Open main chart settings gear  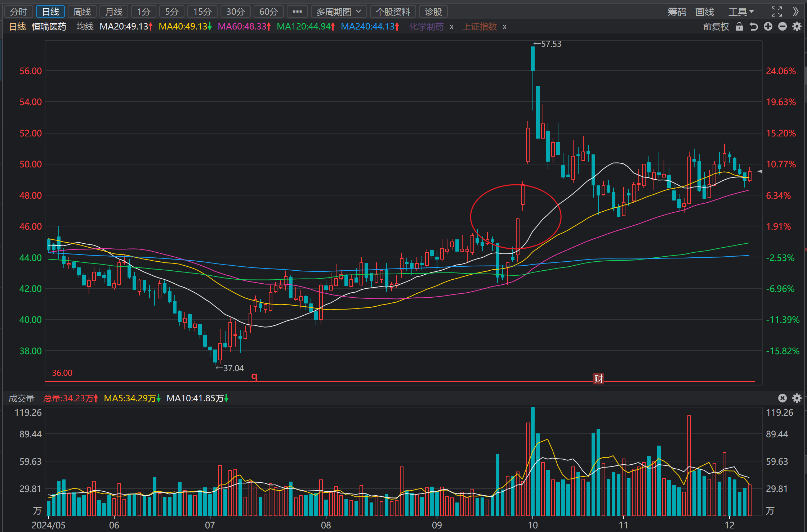click(x=797, y=27)
